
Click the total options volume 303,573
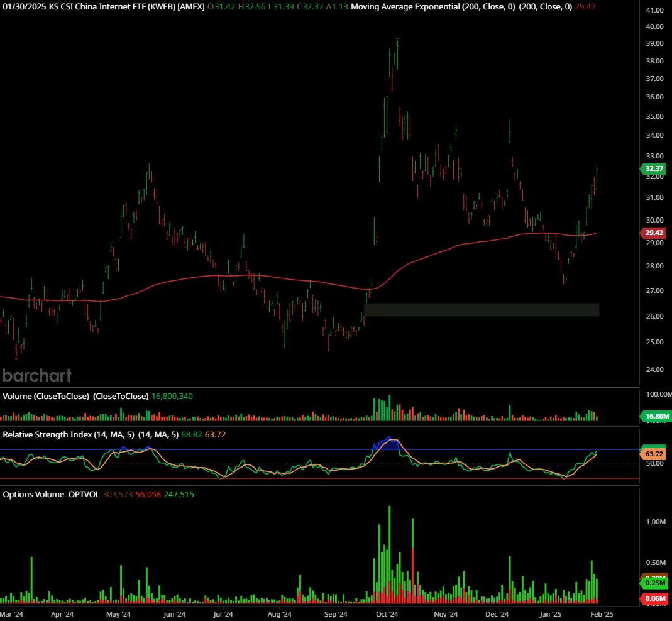click(x=118, y=494)
